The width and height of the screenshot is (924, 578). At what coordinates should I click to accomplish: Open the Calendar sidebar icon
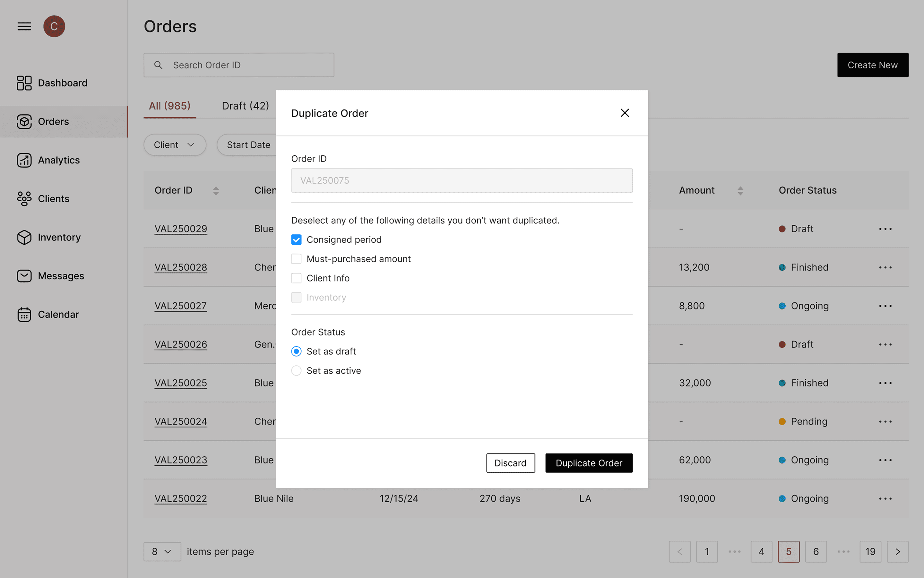click(24, 315)
